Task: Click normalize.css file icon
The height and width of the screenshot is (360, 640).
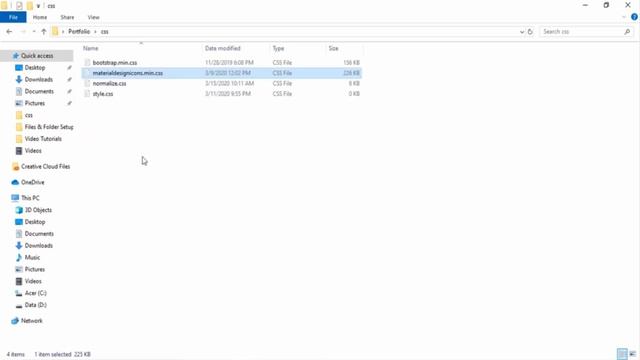Action: click(x=87, y=83)
